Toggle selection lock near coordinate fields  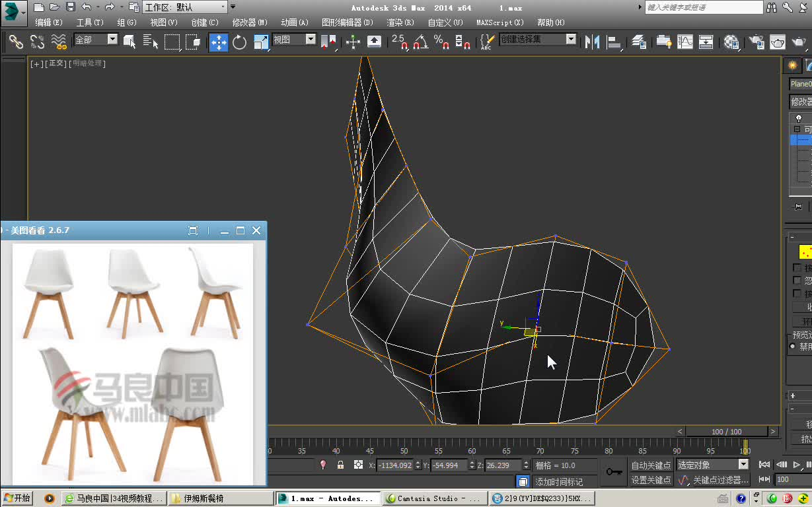[341, 465]
